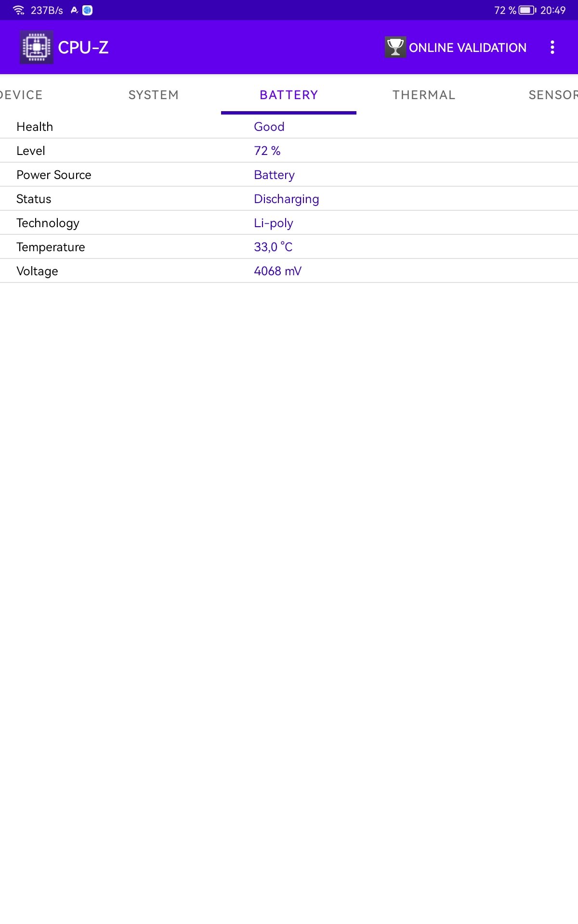The image size is (578, 924).
Task: Tap the letter A notification icon
Action: coord(74,10)
